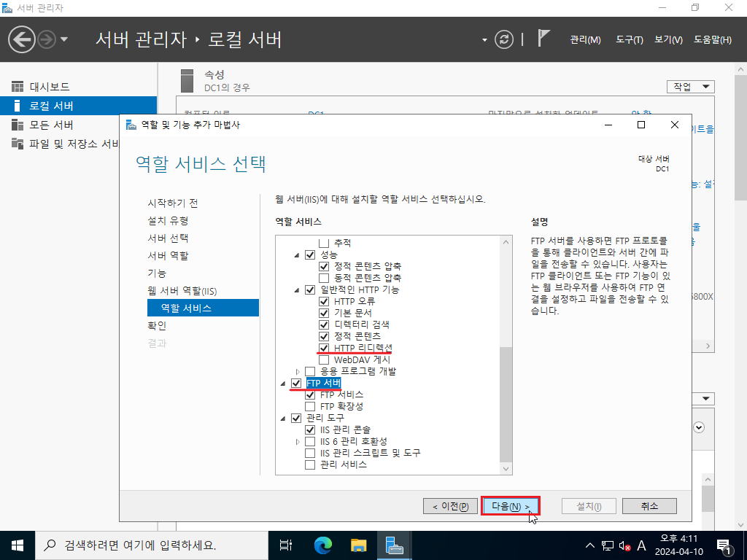Click the refresh icon in Server Manager header
The height and width of the screenshot is (560, 747).
503,39
